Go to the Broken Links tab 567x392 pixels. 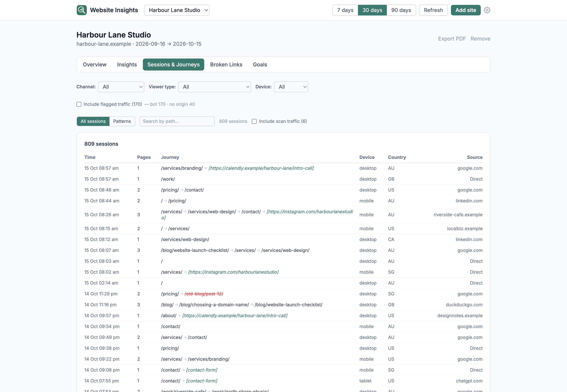(226, 64)
